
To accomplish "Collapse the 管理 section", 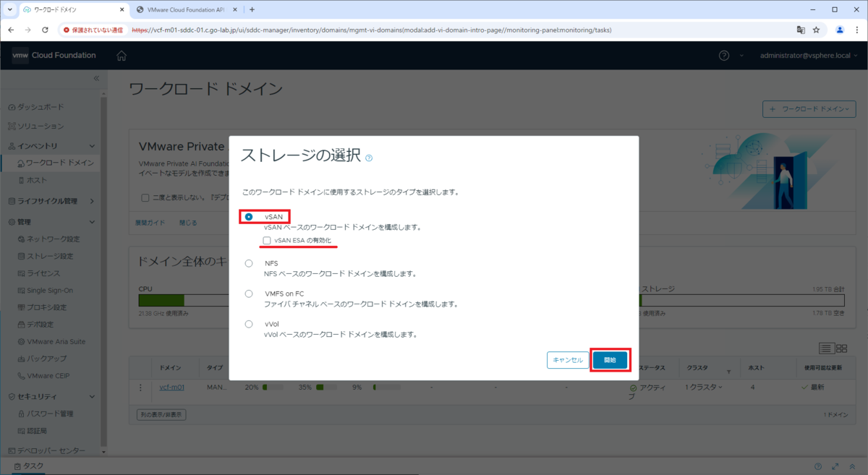I will [92, 222].
